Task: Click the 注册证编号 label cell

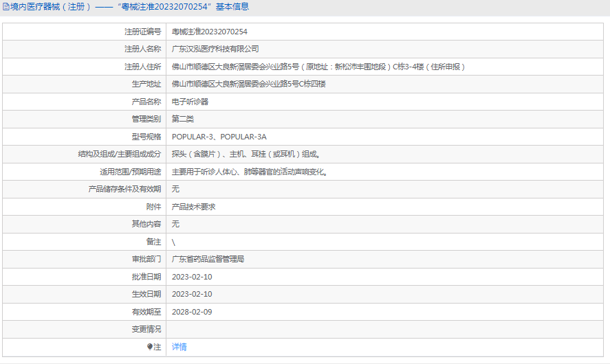Action: [142, 32]
